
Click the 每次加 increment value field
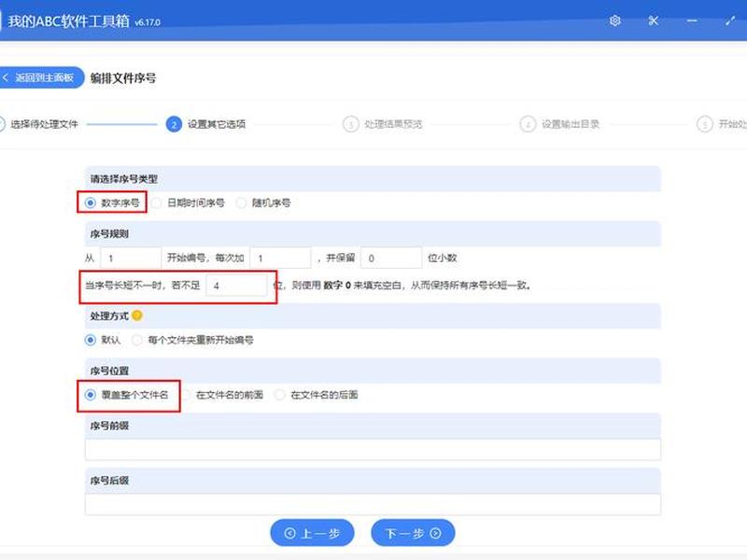[x=281, y=258]
